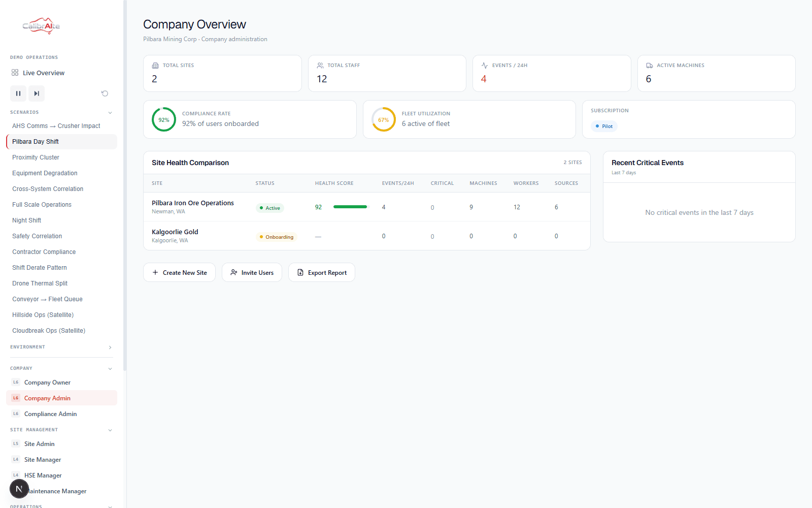The height and width of the screenshot is (508, 812).
Task: Switch to HSE Manager role
Action: point(61,475)
